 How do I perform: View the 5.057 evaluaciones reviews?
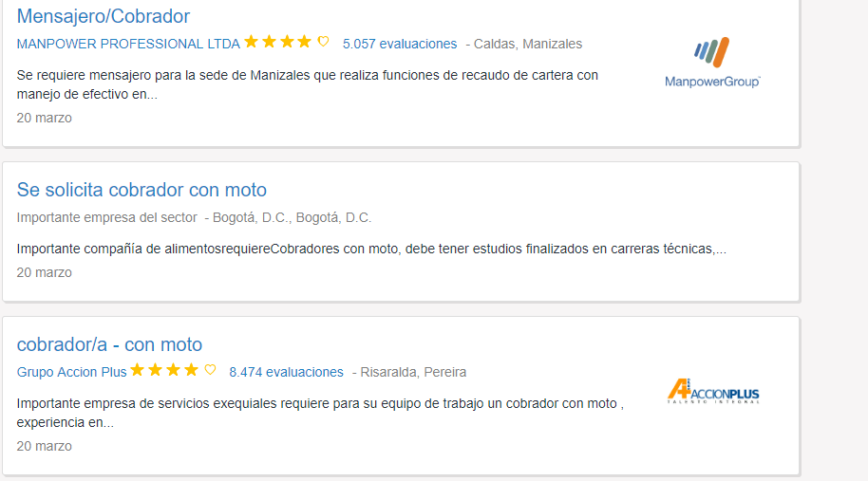pyautogui.click(x=399, y=44)
